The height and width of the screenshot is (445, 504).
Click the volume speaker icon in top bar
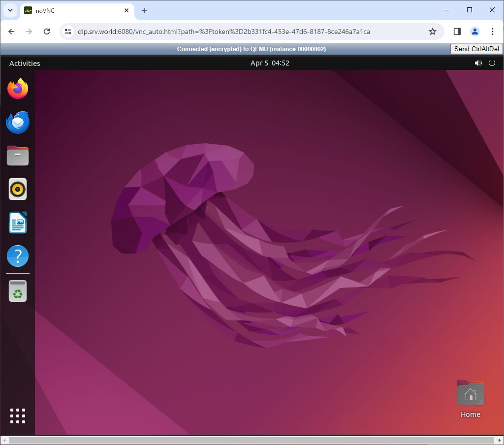point(478,63)
